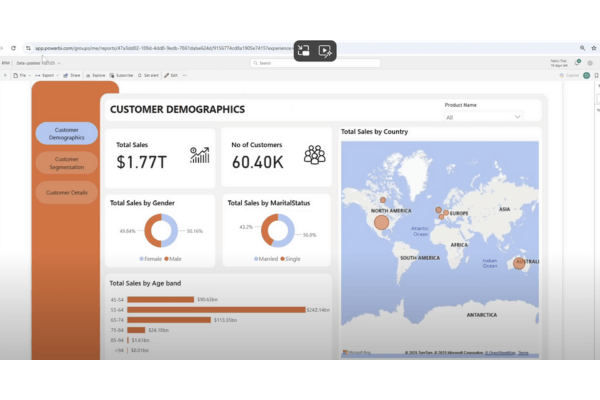Click the Fabric Trial days left text

[x=559, y=63]
